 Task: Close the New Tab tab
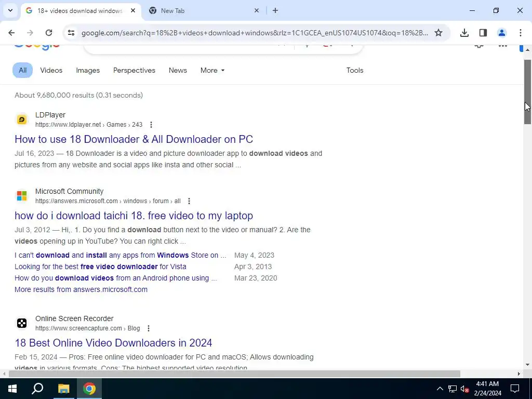[x=257, y=10]
